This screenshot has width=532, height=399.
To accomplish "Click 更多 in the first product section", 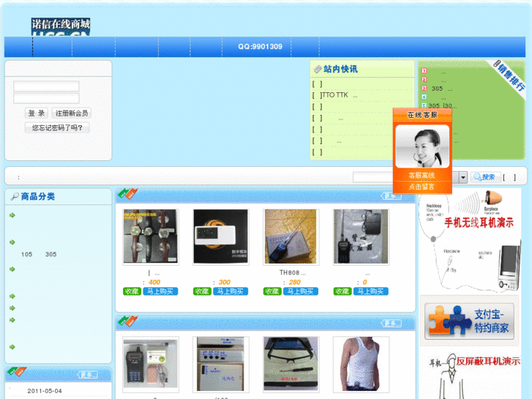I will [x=391, y=196].
